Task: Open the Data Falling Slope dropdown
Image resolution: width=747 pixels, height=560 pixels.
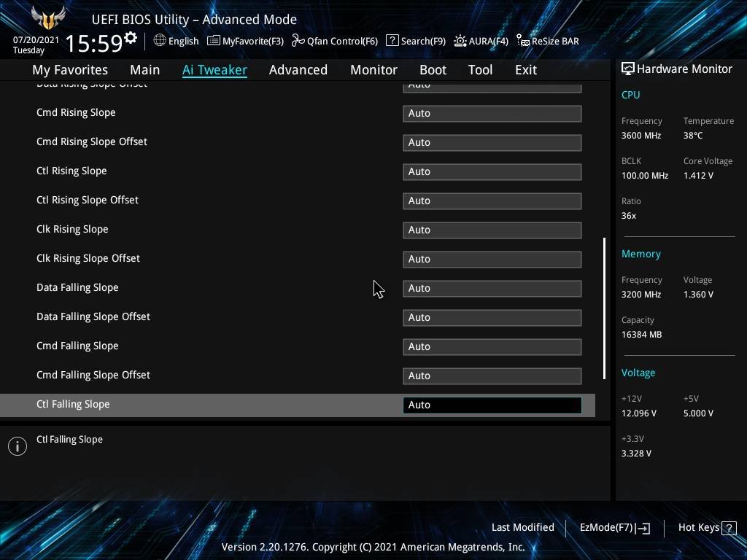Action: click(x=492, y=289)
